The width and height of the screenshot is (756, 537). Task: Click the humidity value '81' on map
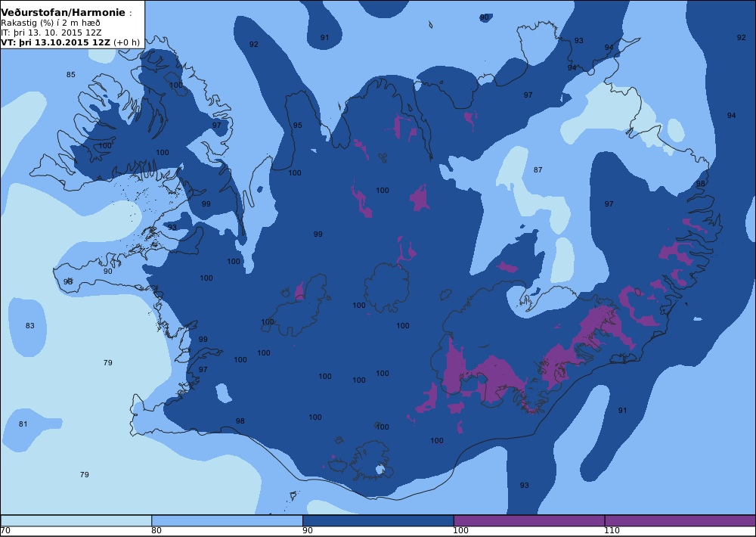coord(23,424)
